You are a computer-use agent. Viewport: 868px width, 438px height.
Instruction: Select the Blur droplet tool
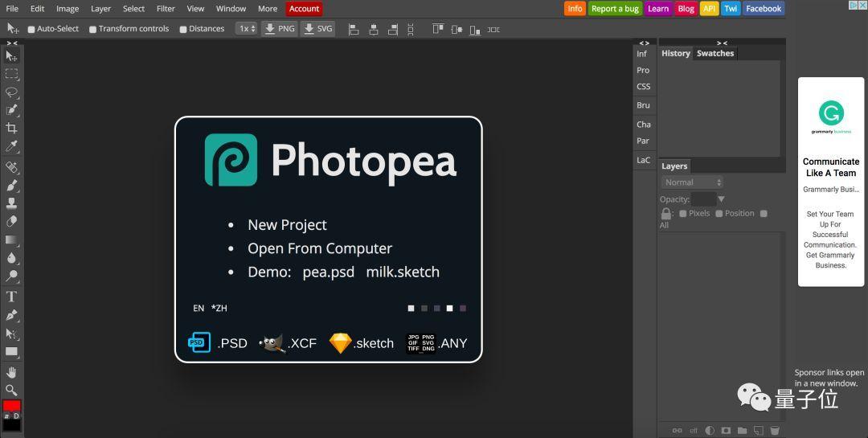point(11,258)
